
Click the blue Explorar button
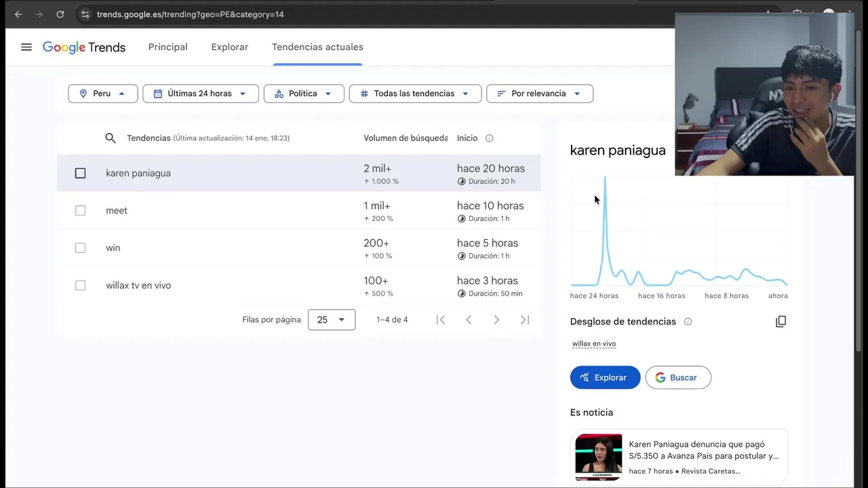coord(605,378)
